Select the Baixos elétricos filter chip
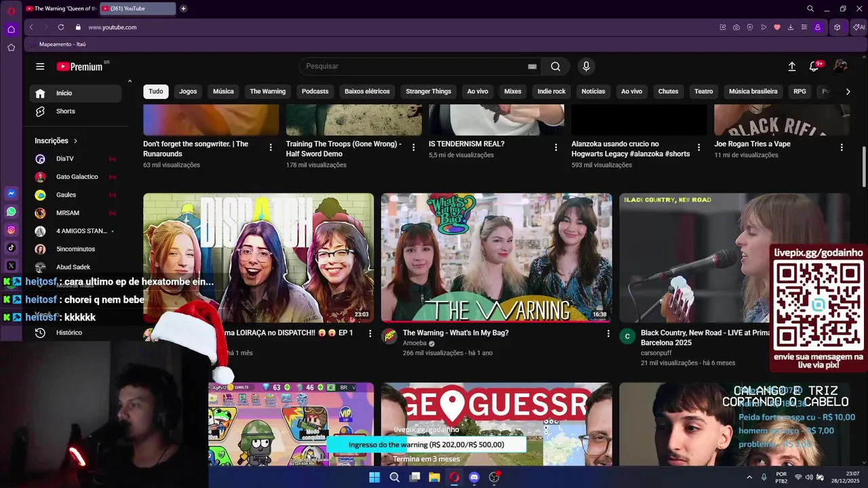 (x=367, y=91)
